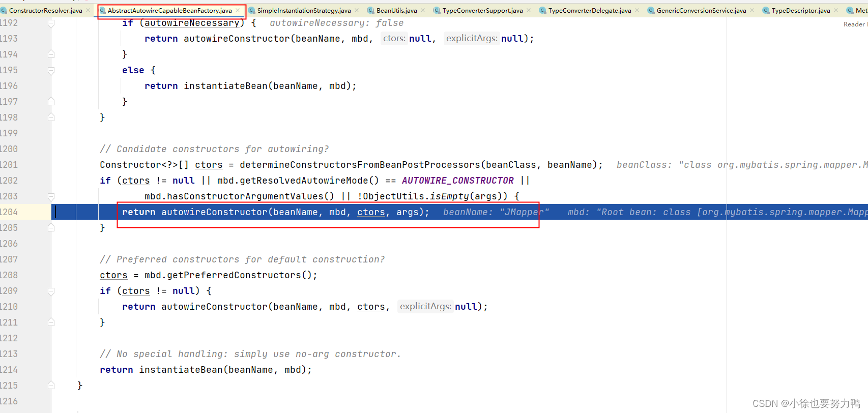Click the explicitArgs hint on line 1193
This screenshot has width=868, height=413.
pyautogui.click(x=472, y=39)
